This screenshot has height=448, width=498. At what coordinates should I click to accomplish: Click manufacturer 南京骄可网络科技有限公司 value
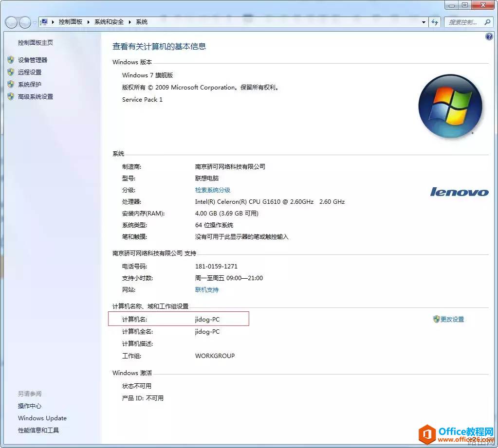(x=230, y=166)
